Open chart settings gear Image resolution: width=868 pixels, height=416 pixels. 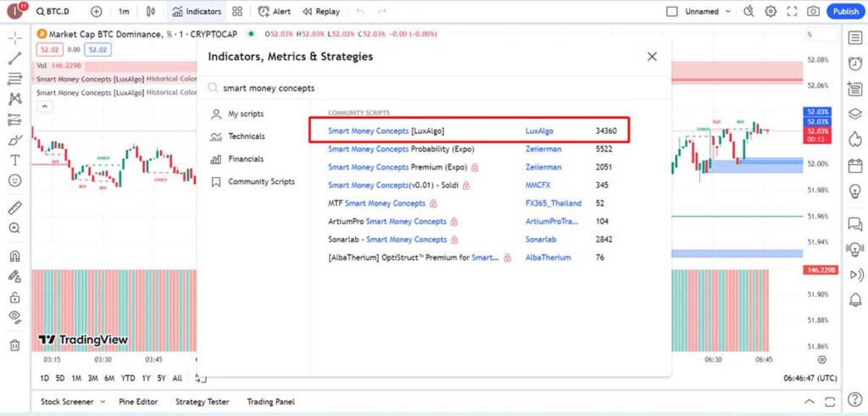tap(771, 11)
